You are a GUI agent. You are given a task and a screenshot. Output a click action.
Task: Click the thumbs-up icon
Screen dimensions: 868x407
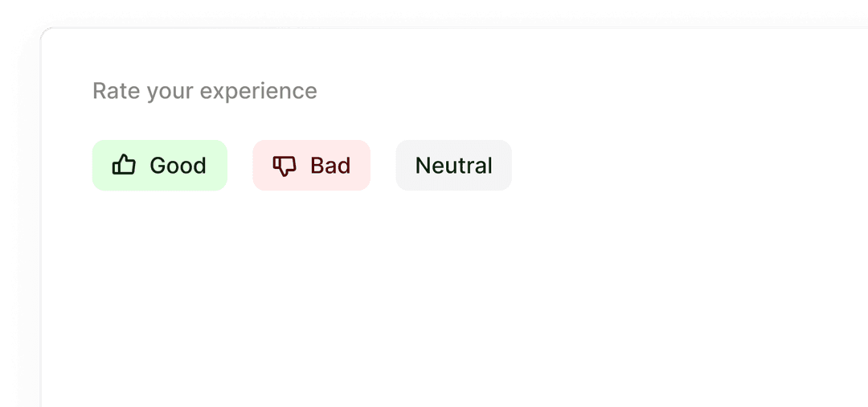124,166
